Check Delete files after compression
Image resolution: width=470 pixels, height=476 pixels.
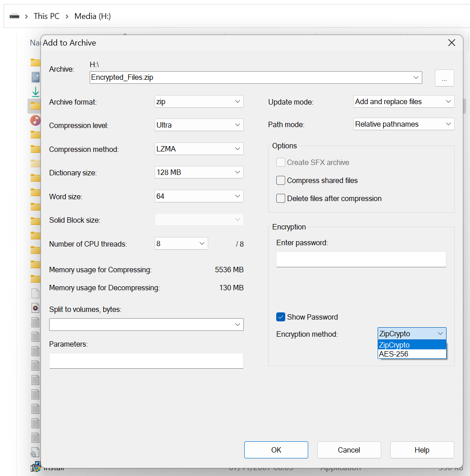tap(281, 198)
